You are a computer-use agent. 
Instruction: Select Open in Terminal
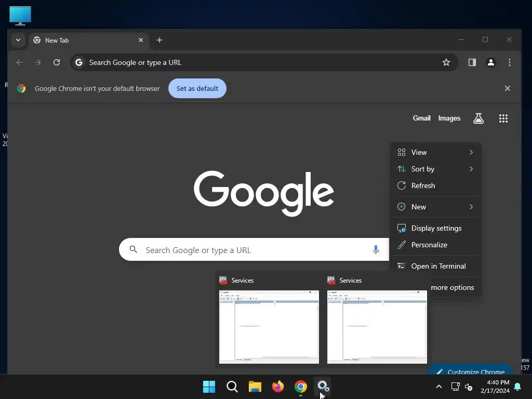click(436, 267)
